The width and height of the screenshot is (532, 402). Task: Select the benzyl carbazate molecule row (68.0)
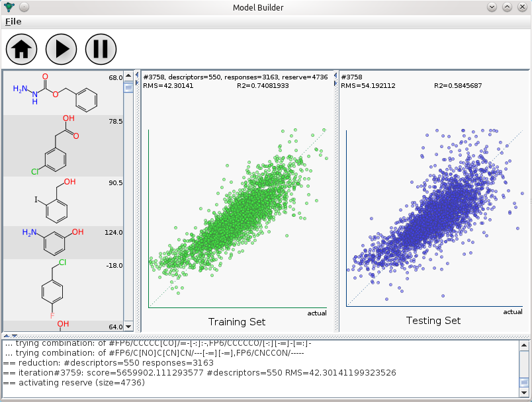64,93
